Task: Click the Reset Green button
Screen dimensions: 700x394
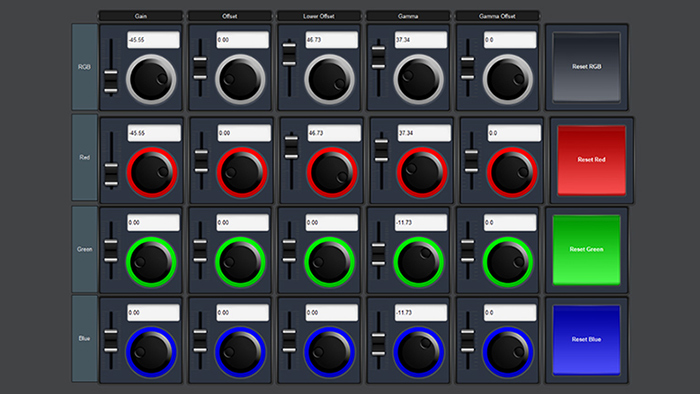Action: (x=586, y=249)
